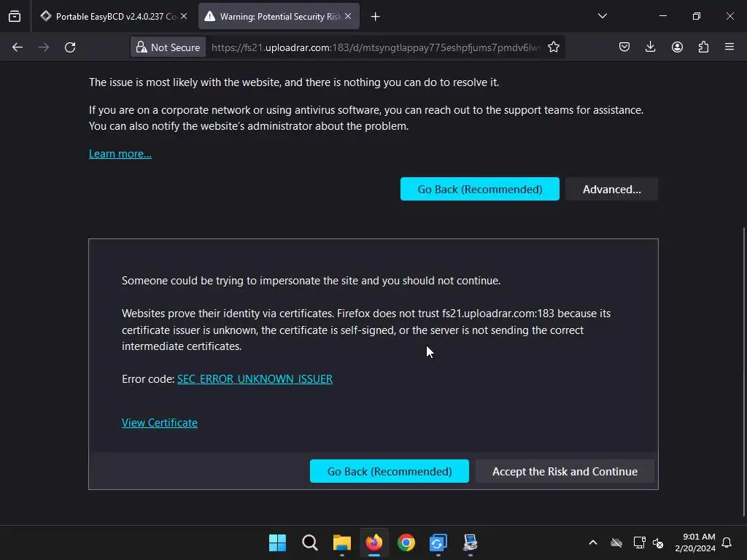Image resolution: width=747 pixels, height=560 pixels.
Task: Click Firefox icon in taskbar
Action: 374,542
